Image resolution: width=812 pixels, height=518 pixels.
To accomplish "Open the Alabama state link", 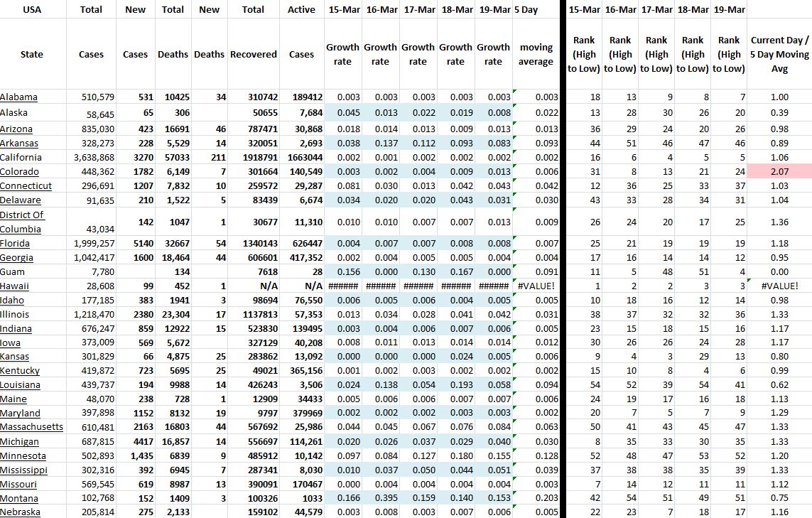I will click(19, 97).
